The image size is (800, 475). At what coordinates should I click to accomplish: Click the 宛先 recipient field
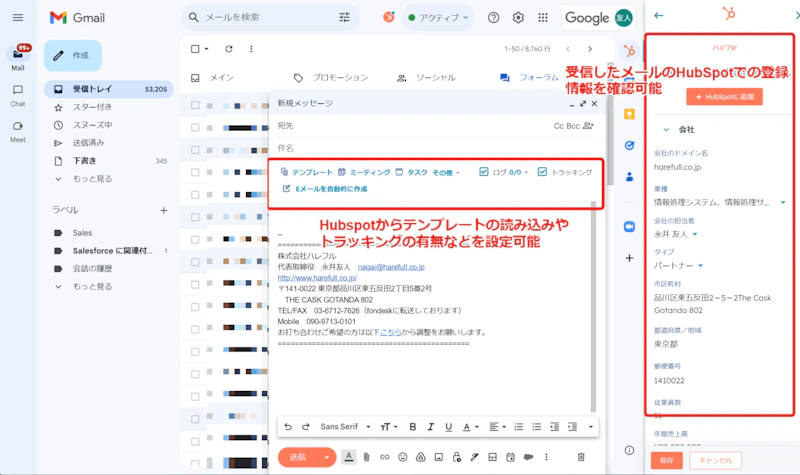pyautogui.click(x=413, y=126)
